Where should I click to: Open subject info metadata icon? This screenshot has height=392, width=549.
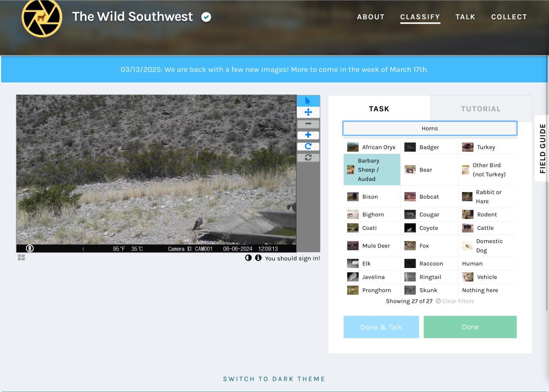coord(258,258)
